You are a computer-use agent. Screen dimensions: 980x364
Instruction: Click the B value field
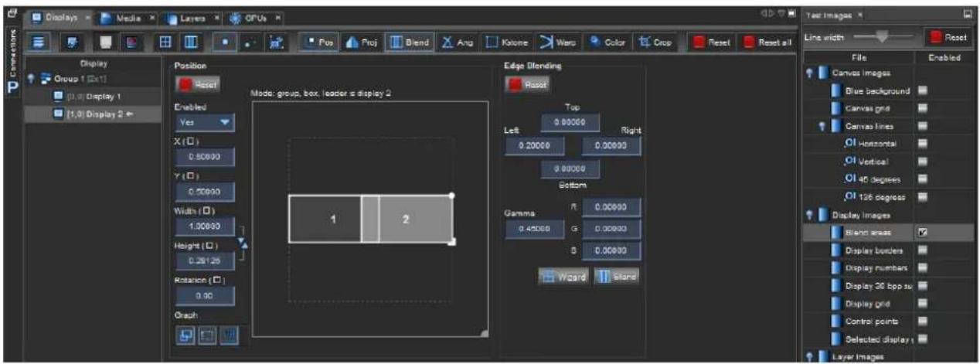tap(611, 250)
